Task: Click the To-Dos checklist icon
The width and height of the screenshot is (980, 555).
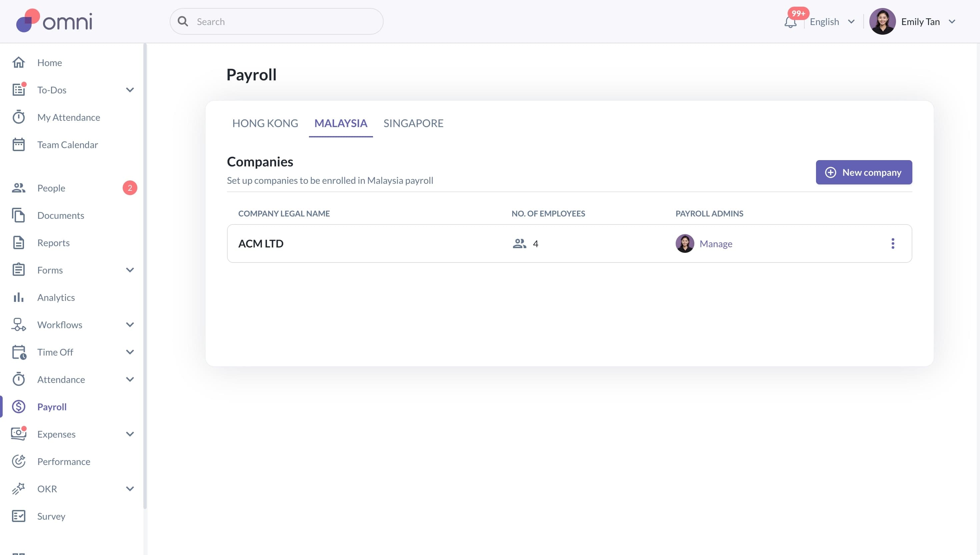Action: pyautogui.click(x=18, y=90)
